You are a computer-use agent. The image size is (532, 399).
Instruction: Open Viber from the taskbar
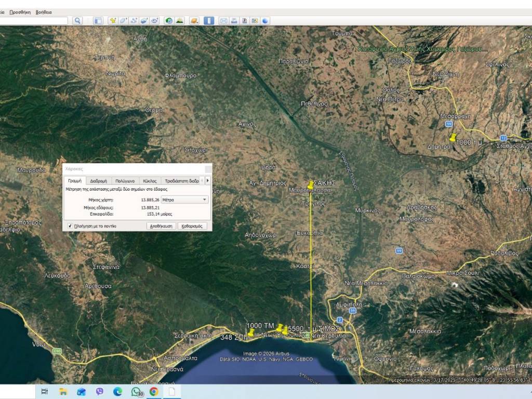(99, 392)
